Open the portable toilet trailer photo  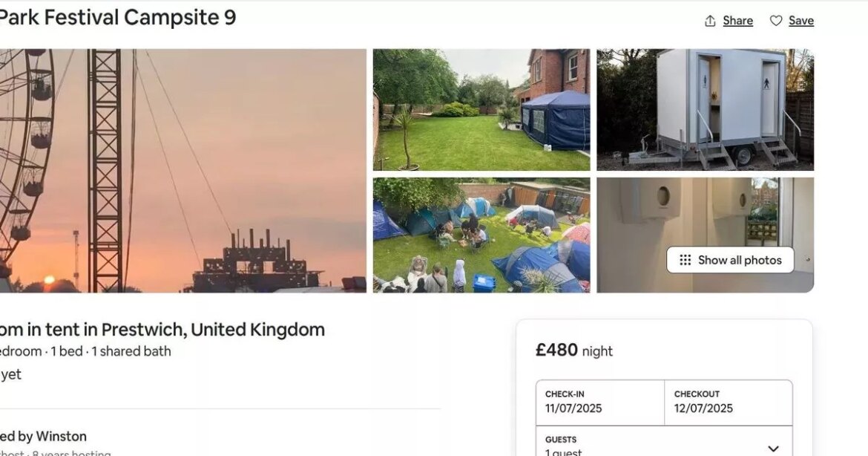click(706, 110)
